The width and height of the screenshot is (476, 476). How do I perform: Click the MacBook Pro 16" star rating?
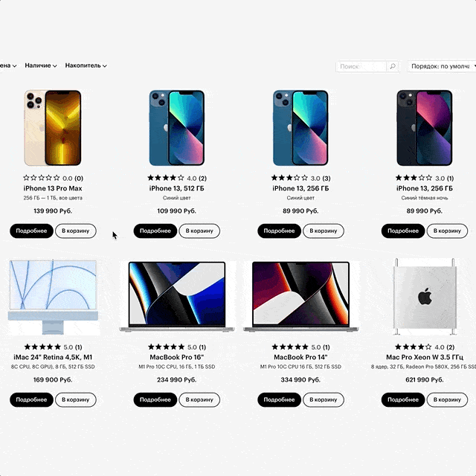tap(177, 347)
